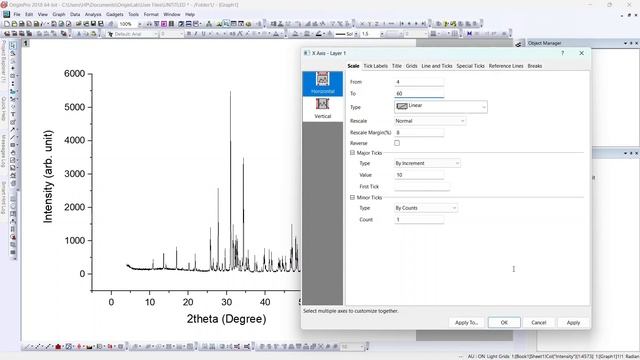Open the dialog help question mark
Image resolution: width=640 pixels, height=360 pixels.
click(x=562, y=53)
